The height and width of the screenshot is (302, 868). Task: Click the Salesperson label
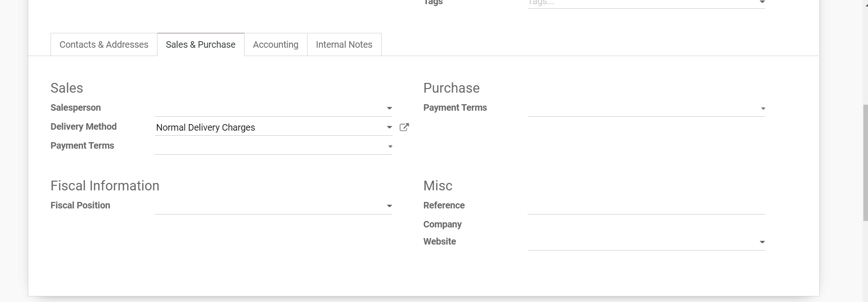click(75, 107)
